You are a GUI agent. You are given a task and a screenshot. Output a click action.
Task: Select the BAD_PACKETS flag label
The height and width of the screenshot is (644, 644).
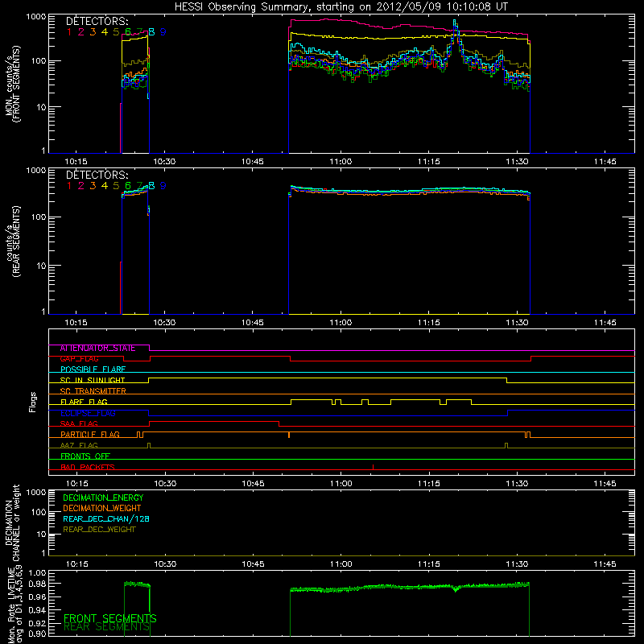coord(88,467)
